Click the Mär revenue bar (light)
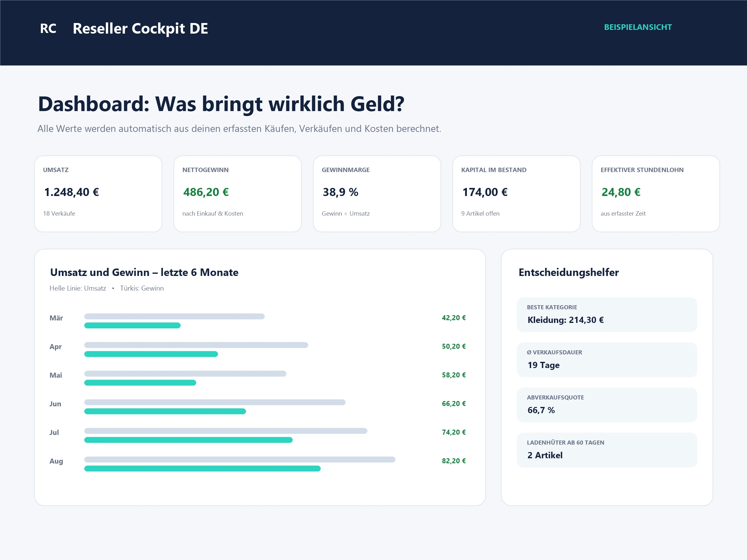This screenshot has height=560, width=747. click(x=174, y=316)
